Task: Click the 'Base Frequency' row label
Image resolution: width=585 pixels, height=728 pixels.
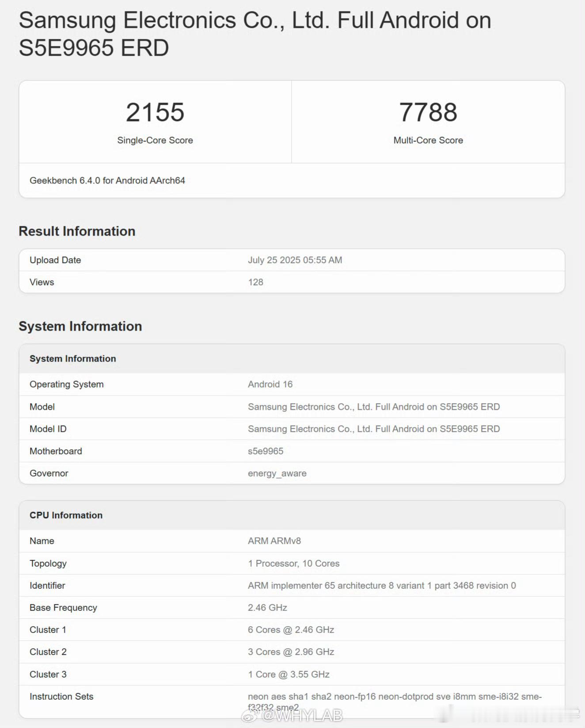Action: [x=63, y=608]
